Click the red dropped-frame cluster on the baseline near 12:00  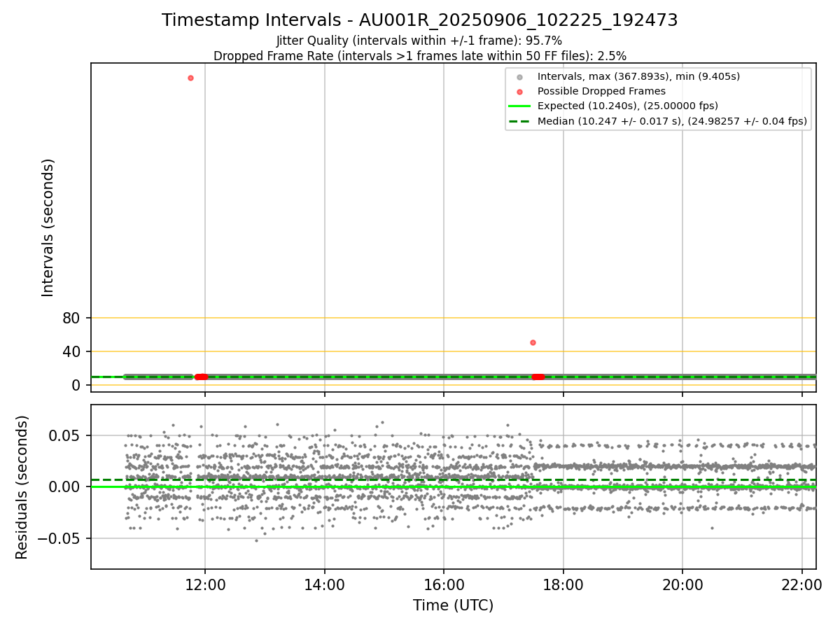(201, 377)
